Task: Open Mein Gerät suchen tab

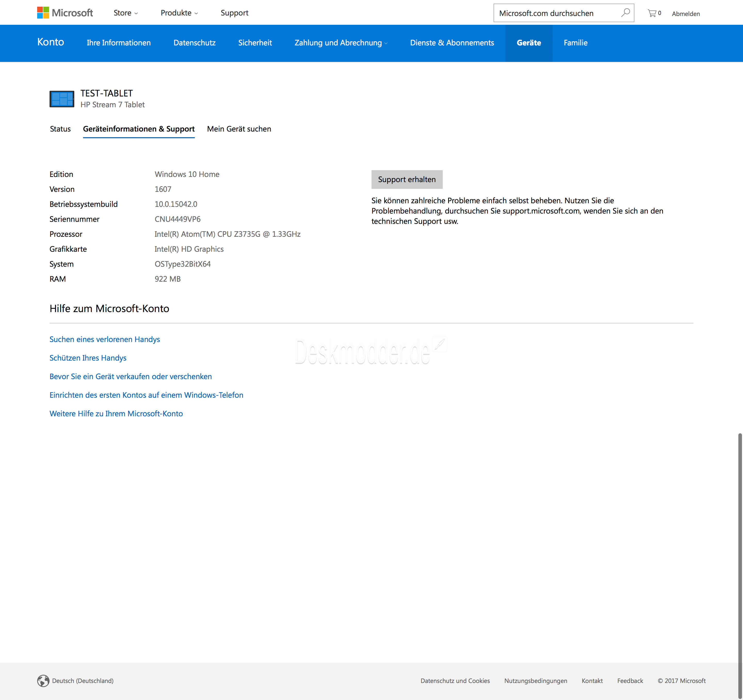Action: click(x=239, y=129)
